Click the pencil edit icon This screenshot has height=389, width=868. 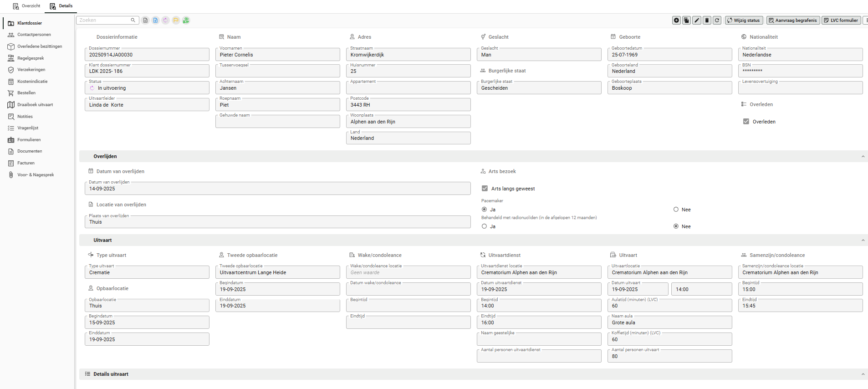coord(697,20)
